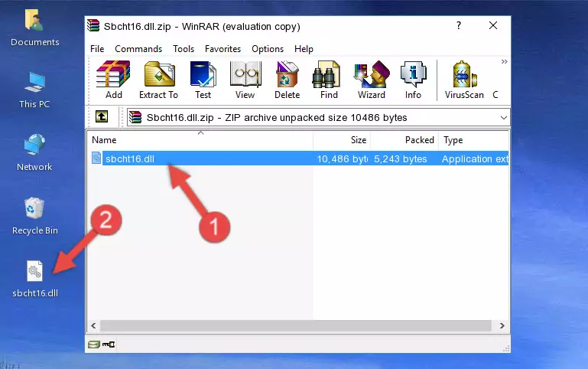Click the Extract To toolbar icon
The image size is (588, 369).
158,80
